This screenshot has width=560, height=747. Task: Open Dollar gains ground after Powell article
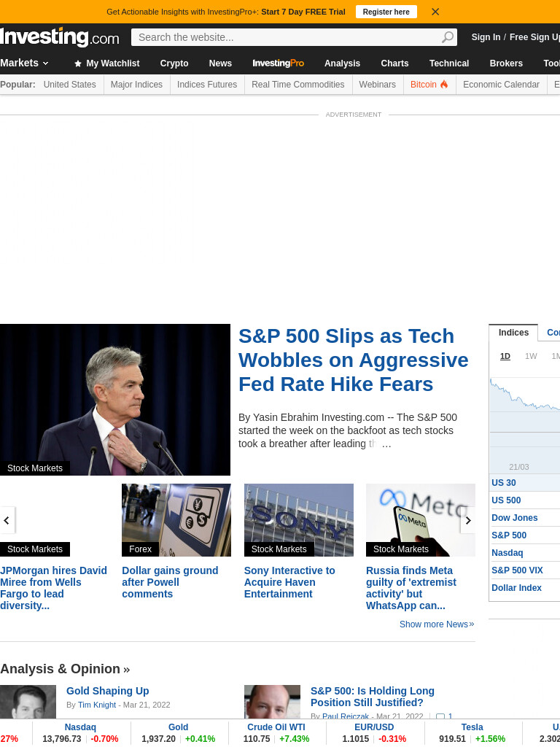[x=170, y=582]
